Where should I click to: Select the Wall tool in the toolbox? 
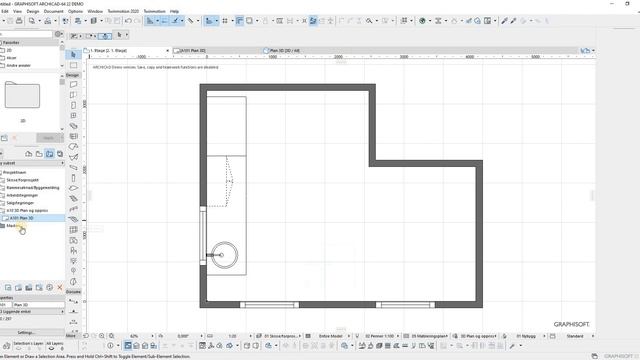pyautogui.click(x=73, y=84)
